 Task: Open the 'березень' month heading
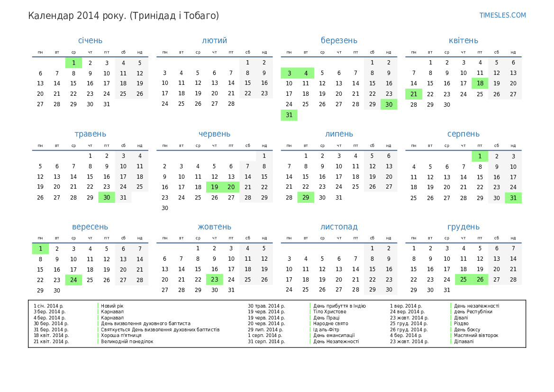click(339, 40)
